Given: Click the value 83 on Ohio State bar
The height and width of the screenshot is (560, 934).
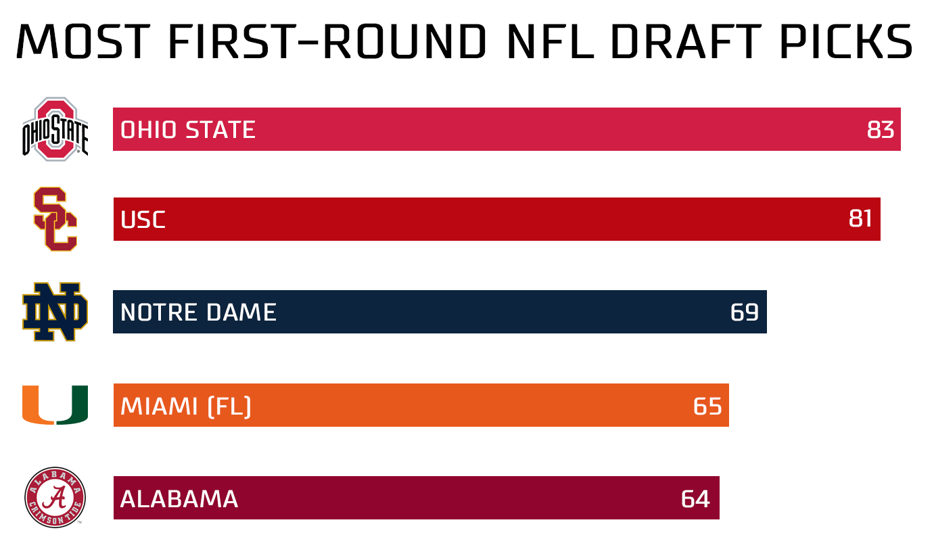Looking at the screenshot, I should point(881,130).
